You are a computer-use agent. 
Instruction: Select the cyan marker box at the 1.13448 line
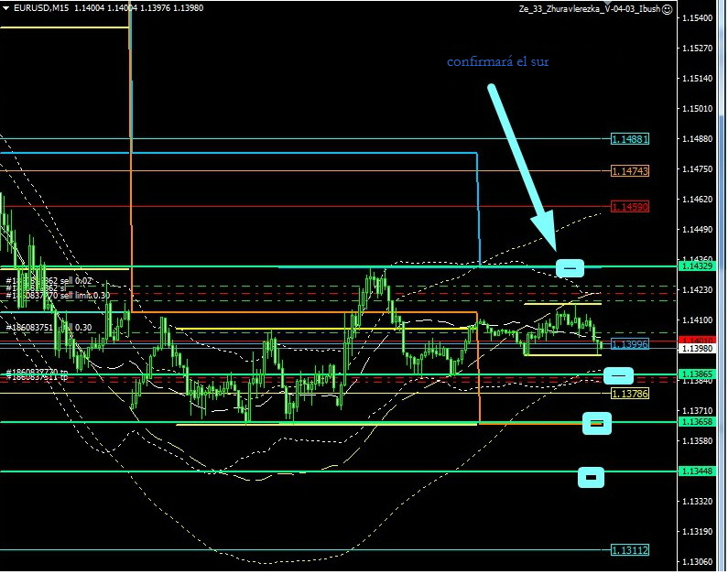592,476
